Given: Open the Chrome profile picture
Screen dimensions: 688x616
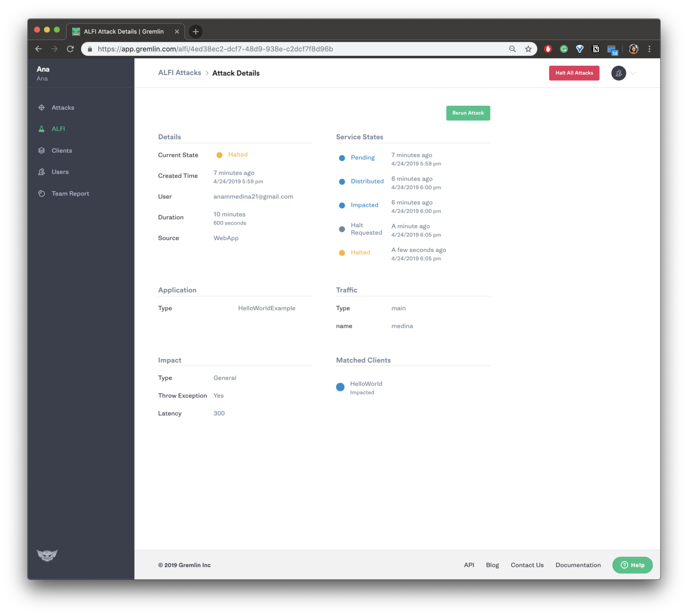Looking at the screenshot, I should point(634,49).
